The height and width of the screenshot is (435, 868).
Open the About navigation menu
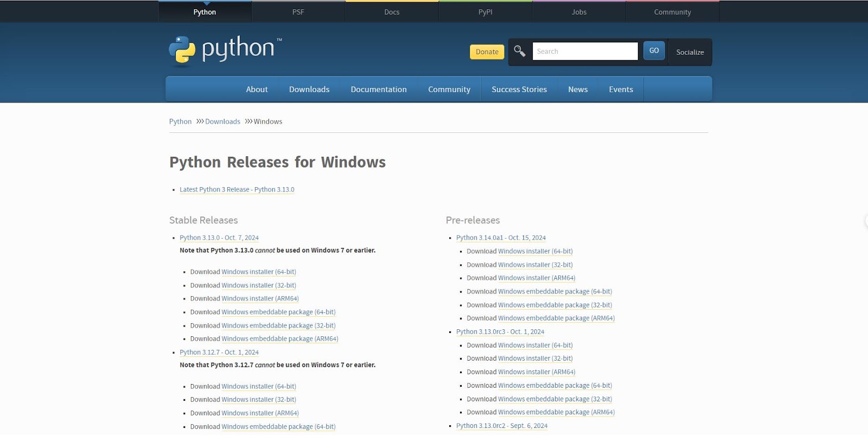257,89
